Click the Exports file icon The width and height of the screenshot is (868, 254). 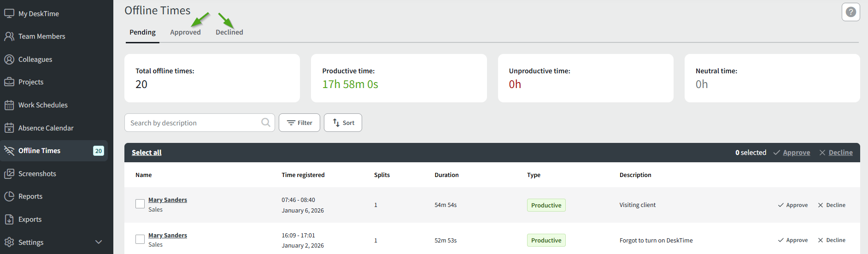[x=9, y=219]
